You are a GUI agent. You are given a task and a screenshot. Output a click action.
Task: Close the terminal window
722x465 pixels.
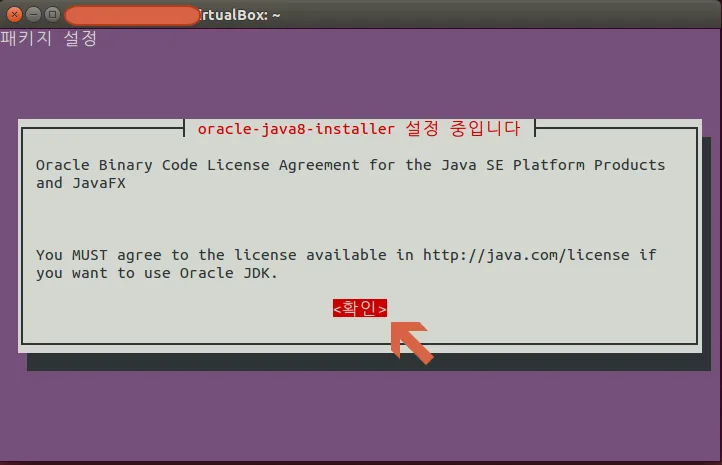pos(14,15)
